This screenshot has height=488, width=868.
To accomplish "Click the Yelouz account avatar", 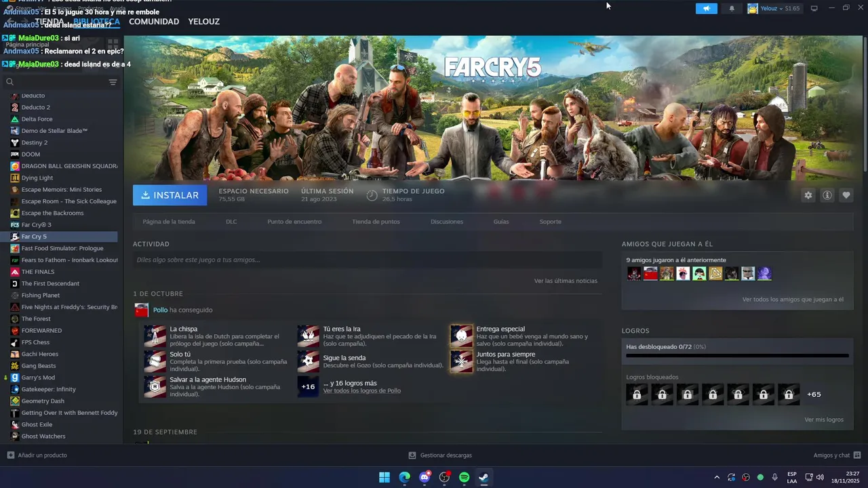I will click(753, 9).
